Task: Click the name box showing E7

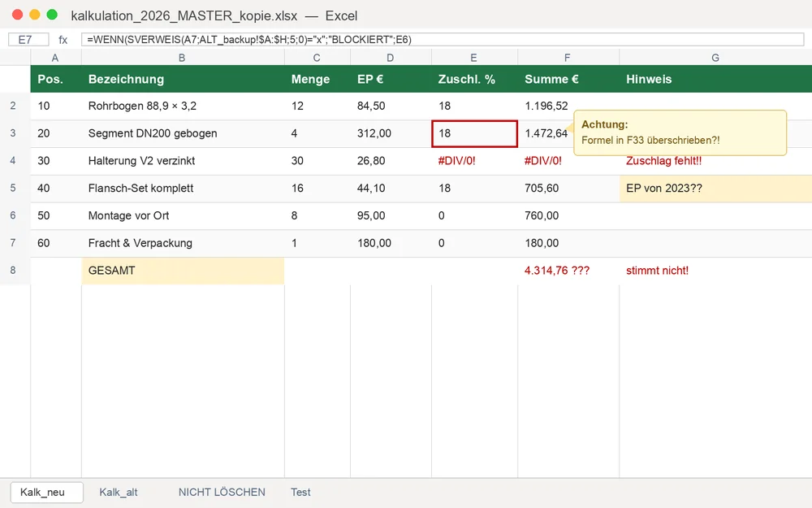Action: coord(28,39)
